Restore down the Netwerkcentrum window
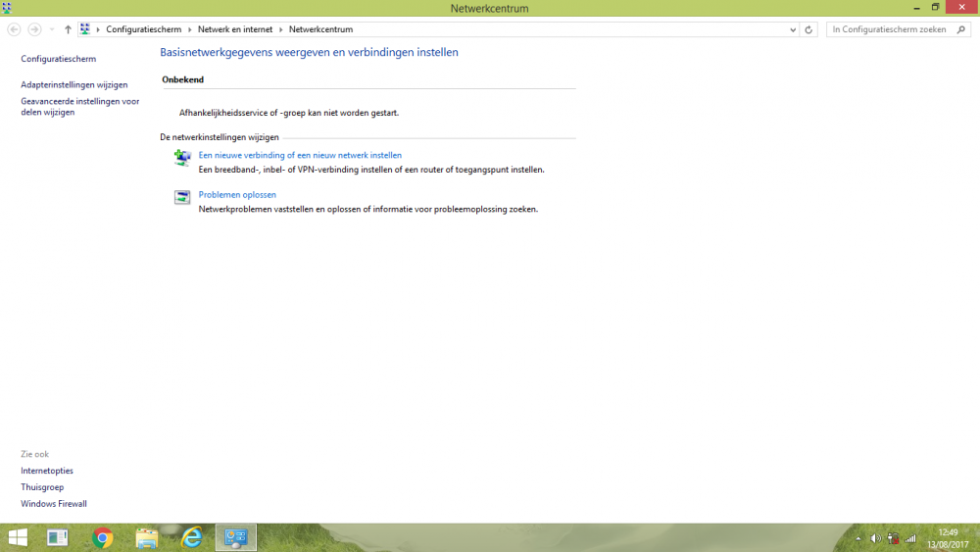This screenshot has height=552, width=980. pos(935,8)
